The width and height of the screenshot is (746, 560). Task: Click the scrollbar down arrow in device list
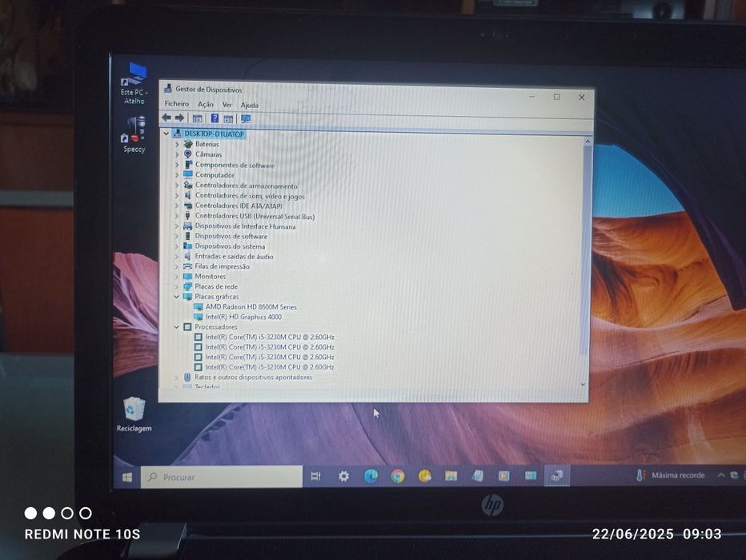(583, 384)
